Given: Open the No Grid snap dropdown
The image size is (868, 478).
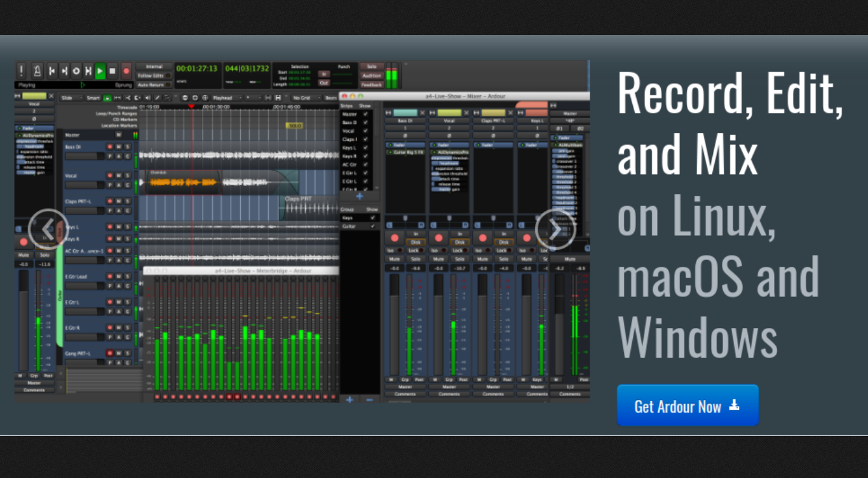Looking at the screenshot, I should [305, 98].
